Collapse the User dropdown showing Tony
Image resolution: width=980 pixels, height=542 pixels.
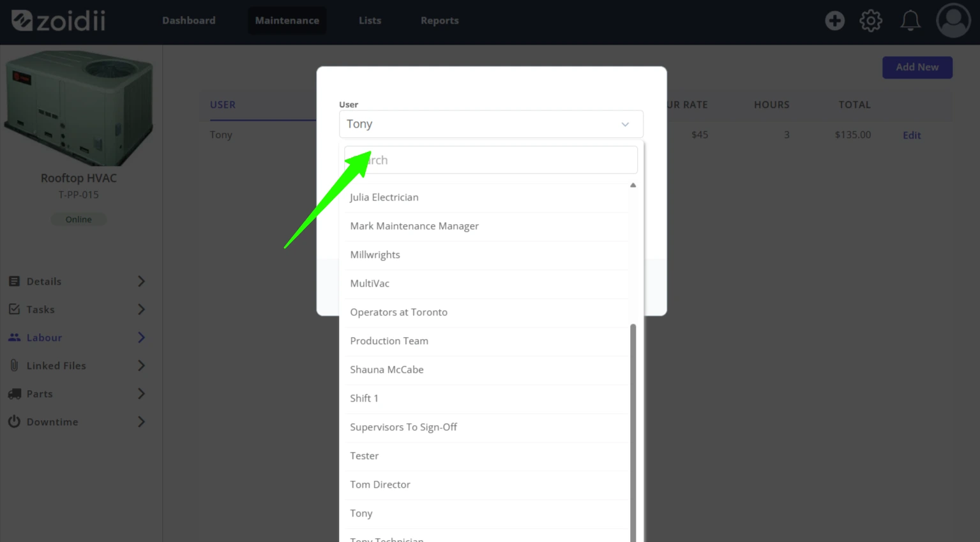coord(491,124)
